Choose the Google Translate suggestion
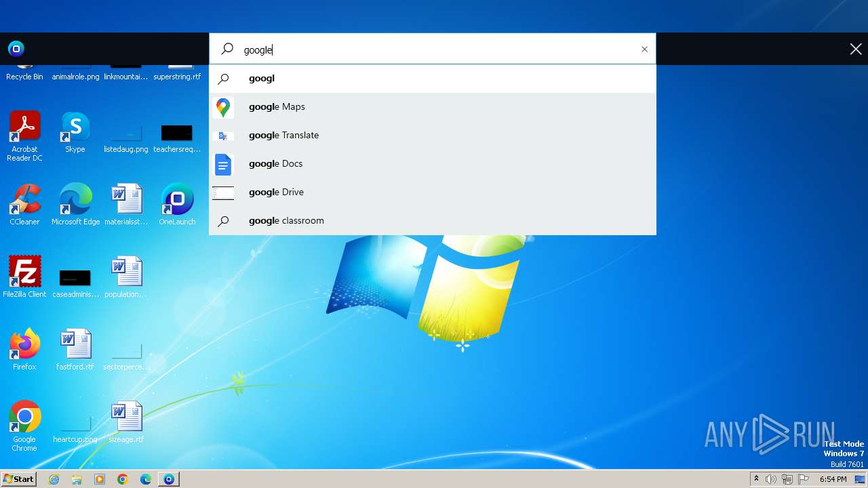This screenshot has height=488, width=868. 433,136
